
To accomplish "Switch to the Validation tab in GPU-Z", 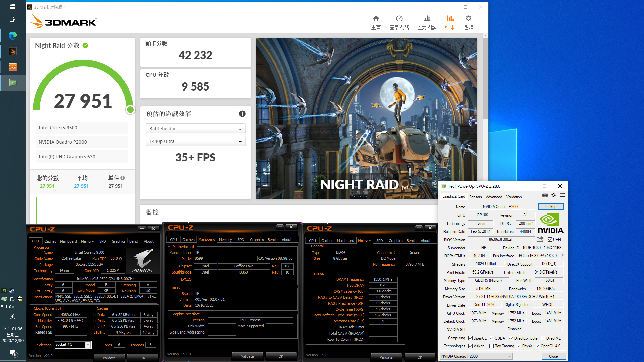I will pyautogui.click(x=514, y=197).
